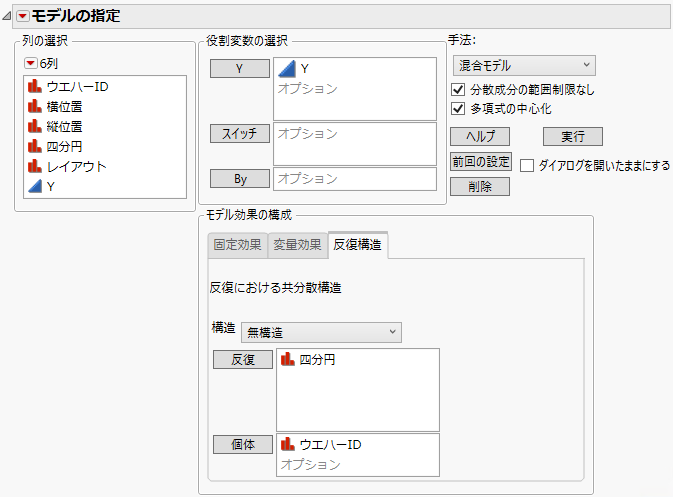Click the スイッチ role button
Viewport: 673px width, 497px height.
point(239,133)
